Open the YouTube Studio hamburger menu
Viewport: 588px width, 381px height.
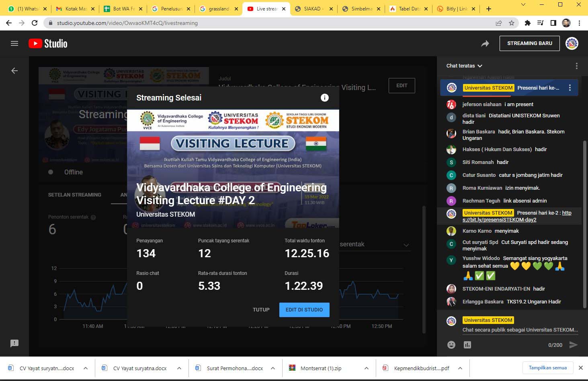pyautogui.click(x=14, y=43)
